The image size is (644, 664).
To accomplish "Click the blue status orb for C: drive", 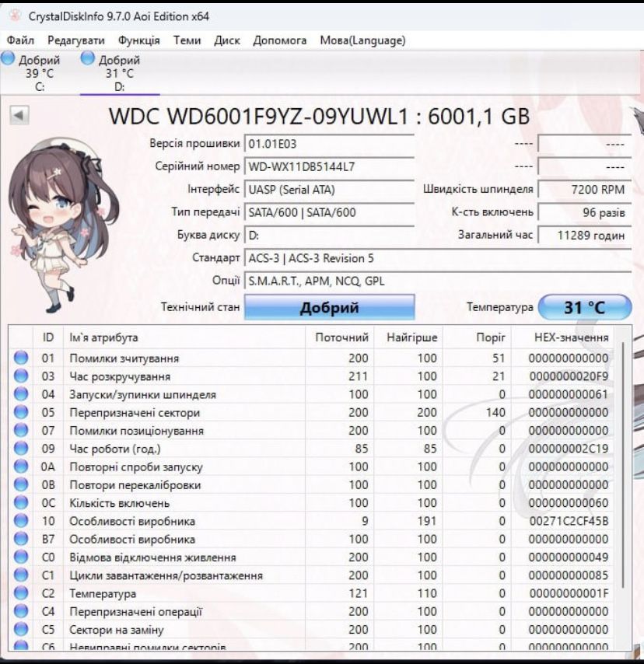I will click(x=8, y=59).
